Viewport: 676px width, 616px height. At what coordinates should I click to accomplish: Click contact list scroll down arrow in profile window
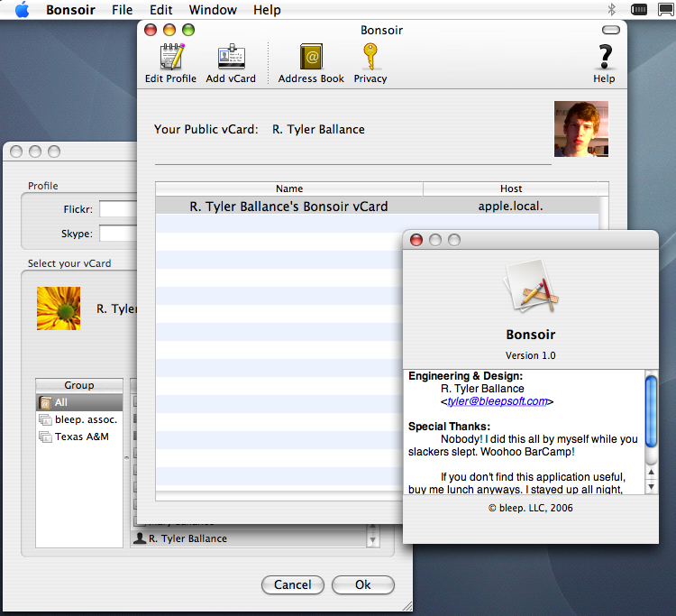[x=372, y=539]
